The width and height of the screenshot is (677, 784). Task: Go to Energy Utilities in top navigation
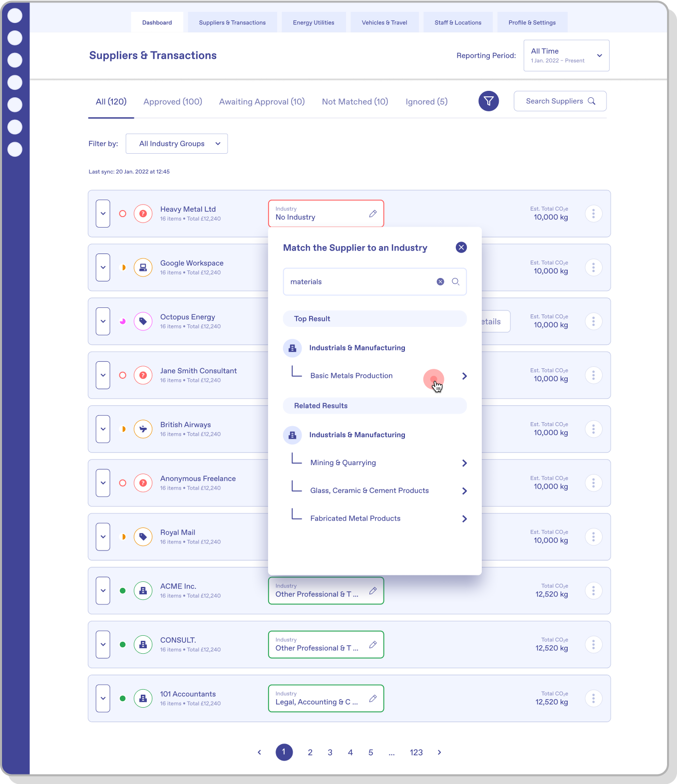pos(314,22)
